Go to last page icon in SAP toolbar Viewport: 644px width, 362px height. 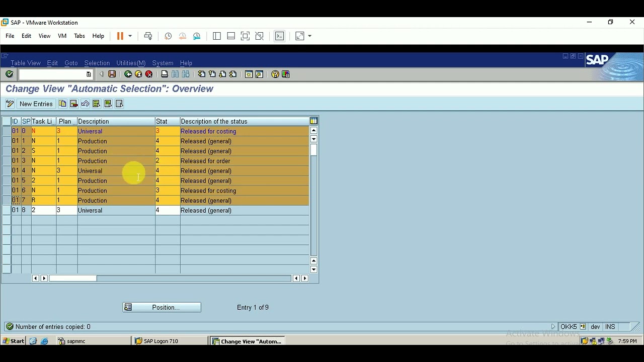tap(233, 74)
